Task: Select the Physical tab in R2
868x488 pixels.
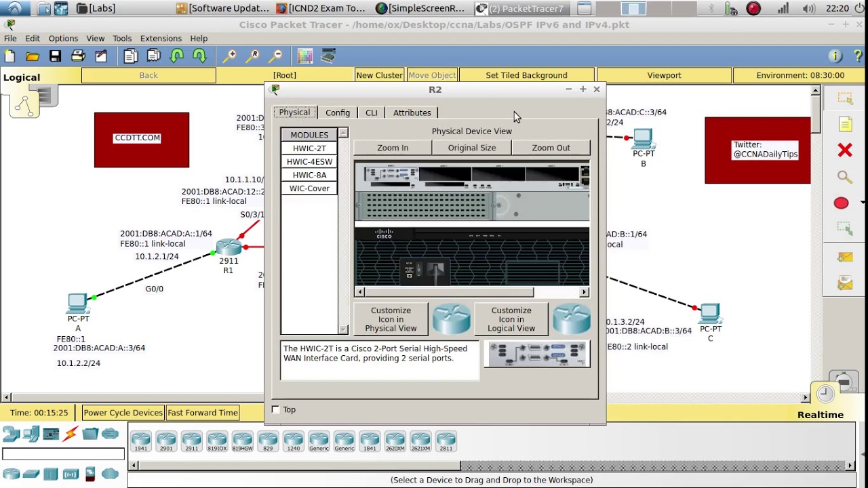Action: click(294, 113)
